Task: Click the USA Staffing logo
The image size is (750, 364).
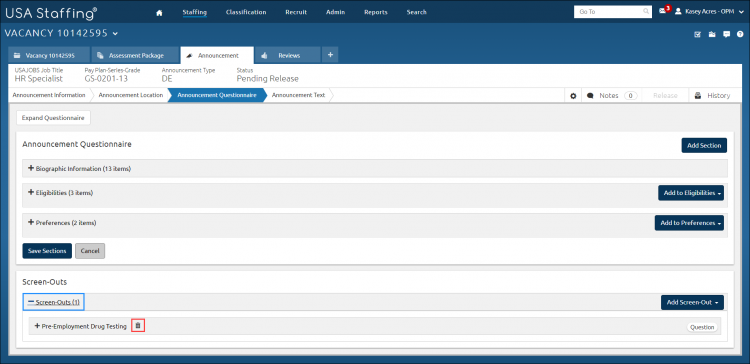Action: [51, 13]
